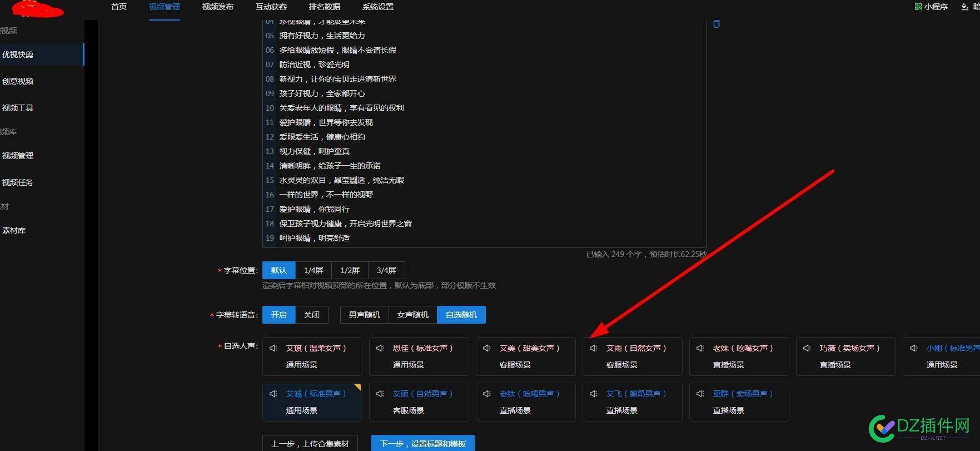
Task: Preview the 艾硕 (自然男声) voice speaker icon
Action: coord(380,394)
